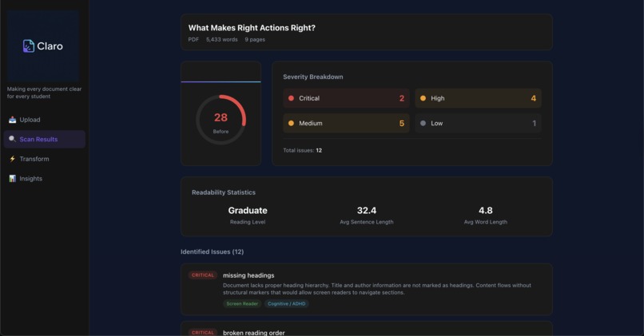Go to Scan Results section
This screenshot has width=644, height=336.
coord(45,140)
